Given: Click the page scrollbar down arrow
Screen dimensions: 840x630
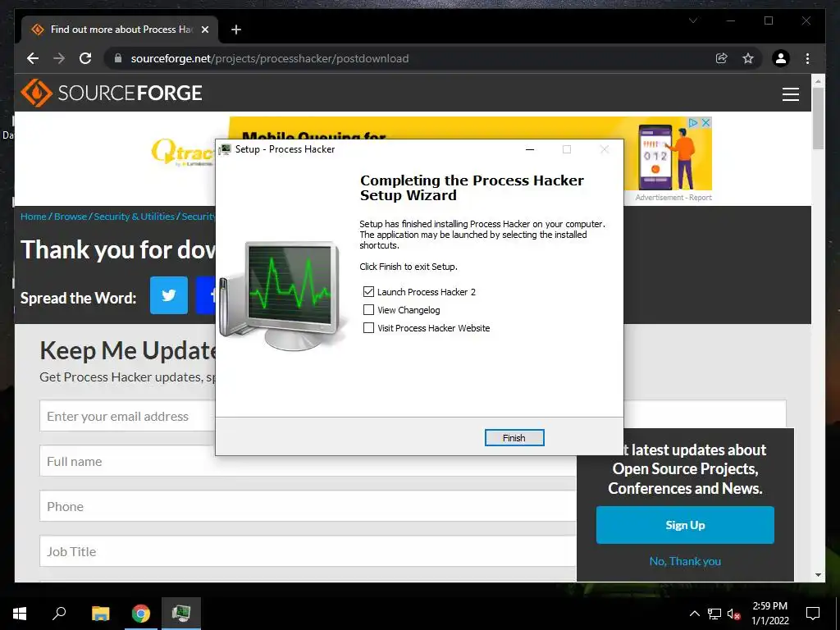Looking at the screenshot, I should pyautogui.click(x=818, y=575).
